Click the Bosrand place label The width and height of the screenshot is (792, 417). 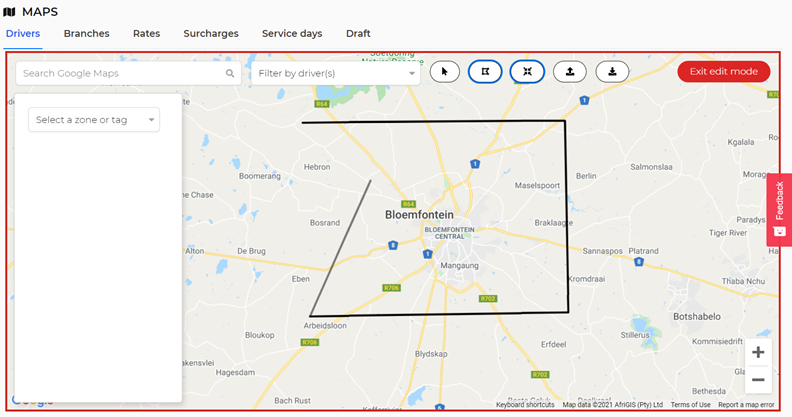[x=325, y=223]
